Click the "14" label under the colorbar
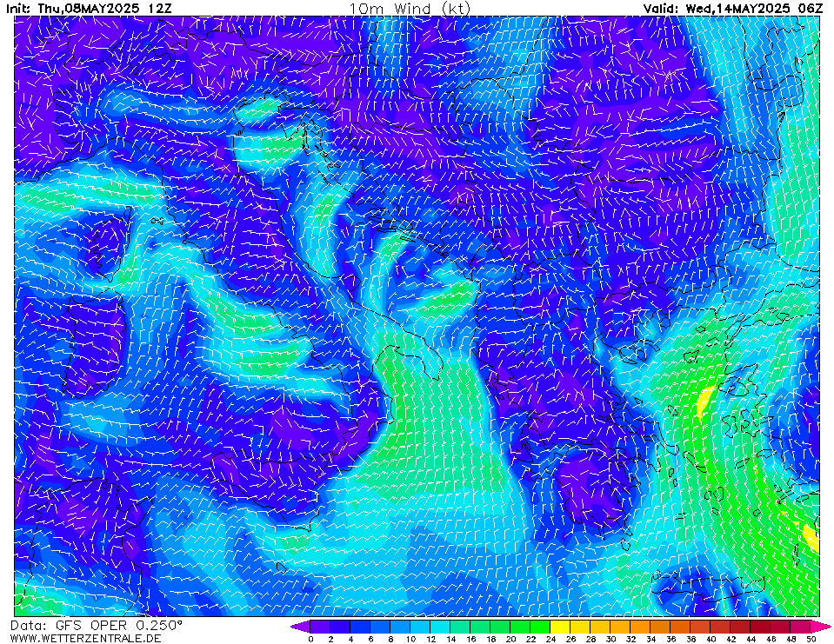834x644 pixels. point(450,639)
